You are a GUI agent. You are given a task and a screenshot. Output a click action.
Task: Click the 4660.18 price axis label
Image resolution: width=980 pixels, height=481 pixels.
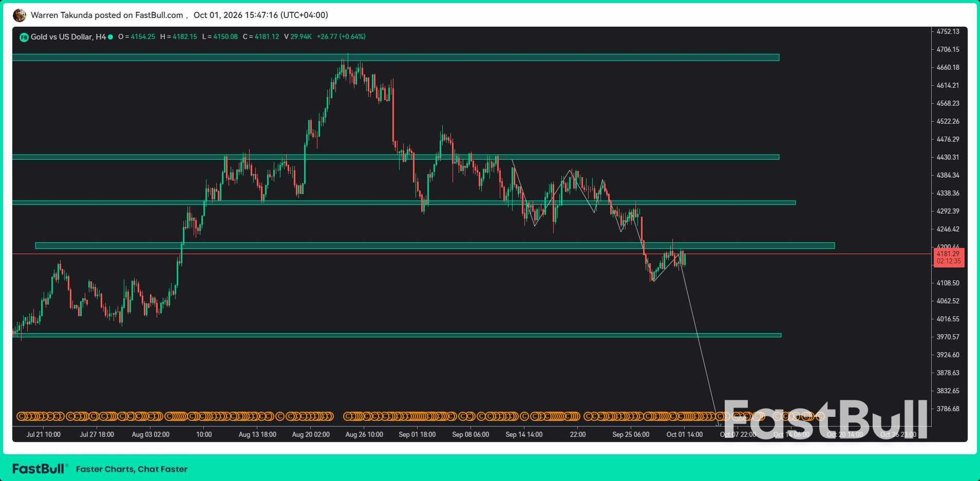coord(948,68)
